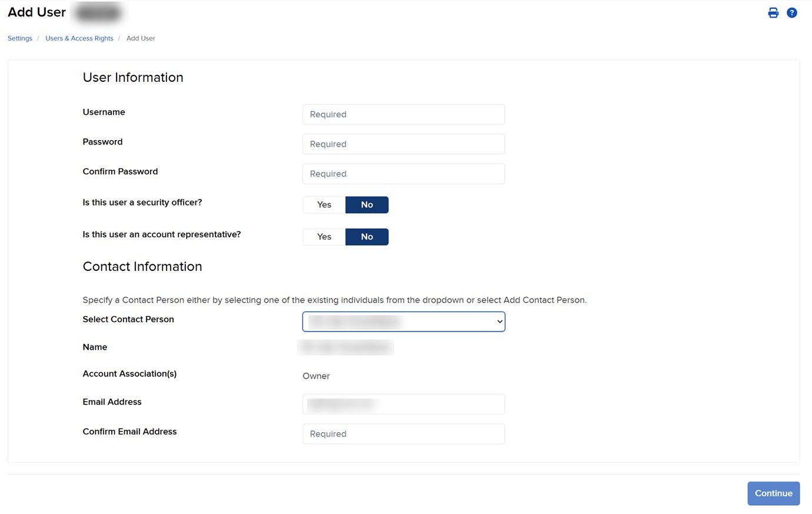Click the Confirm Email Address field
Viewport: 812px width, 514px height.
(x=403, y=434)
